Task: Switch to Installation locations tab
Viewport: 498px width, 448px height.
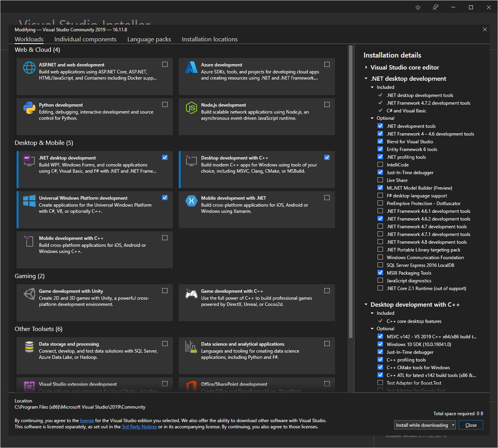Action: click(210, 39)
